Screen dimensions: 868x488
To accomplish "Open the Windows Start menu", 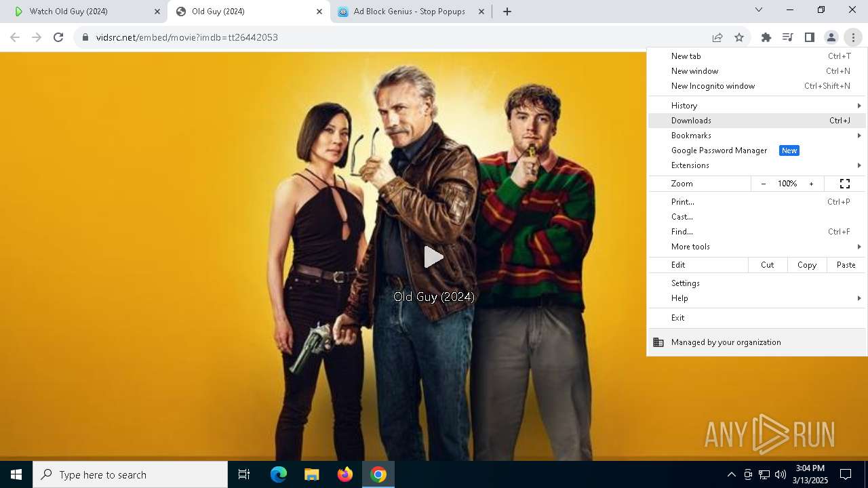I will tap(16, 474).
